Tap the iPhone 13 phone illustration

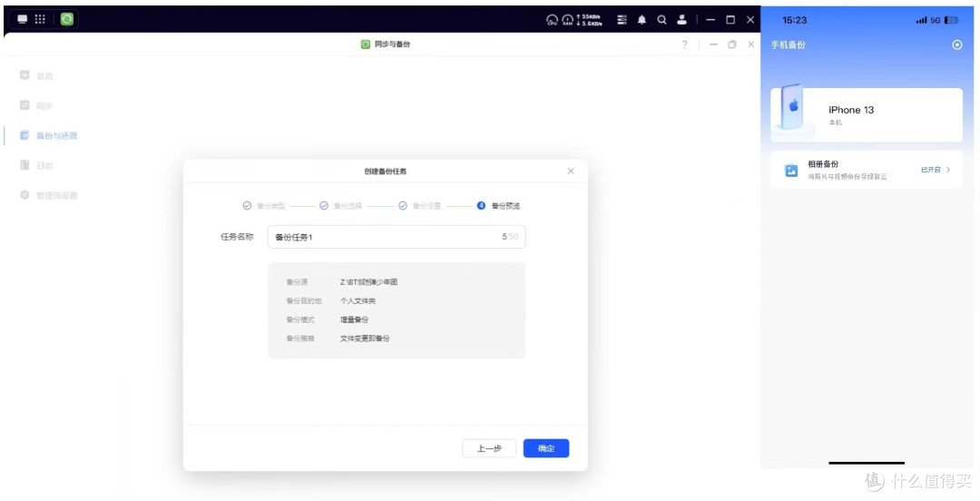coord(792,108)
